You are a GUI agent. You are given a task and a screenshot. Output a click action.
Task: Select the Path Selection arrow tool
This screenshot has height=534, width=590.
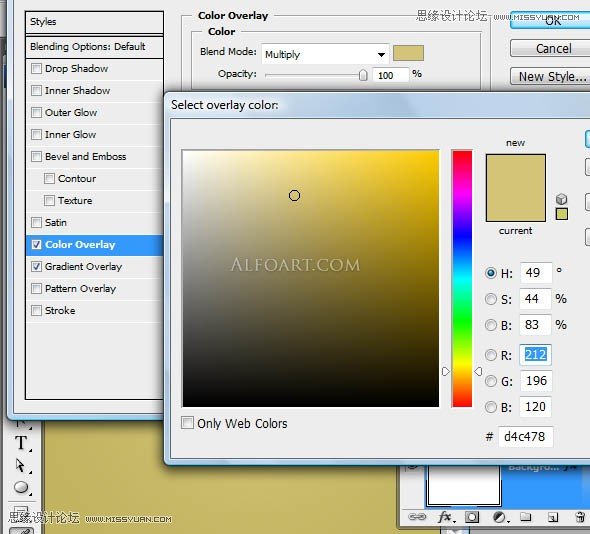point(20,466)
